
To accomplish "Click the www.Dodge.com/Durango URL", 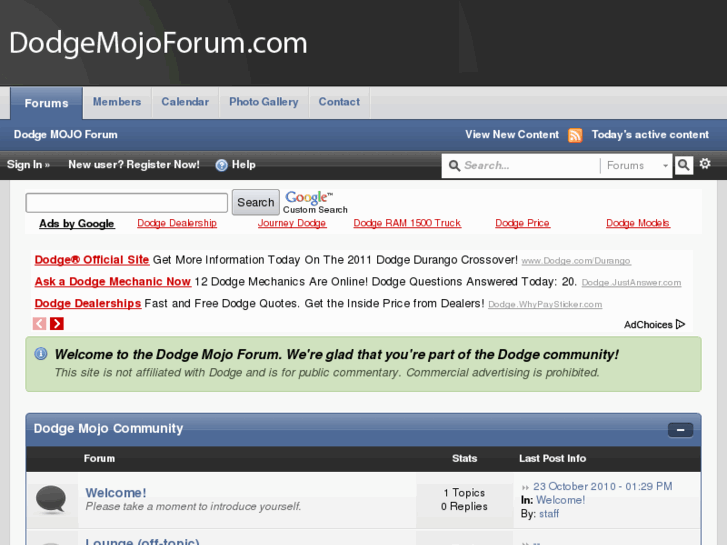I will (x=576, y=261).
